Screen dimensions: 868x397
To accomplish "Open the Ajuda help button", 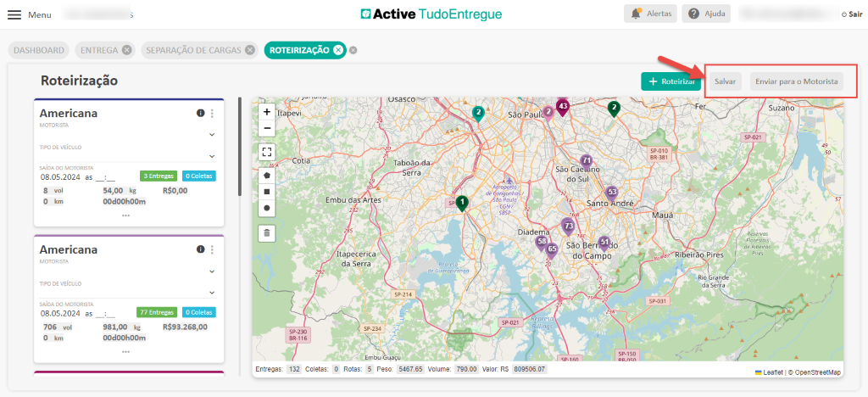I will 706,14.
